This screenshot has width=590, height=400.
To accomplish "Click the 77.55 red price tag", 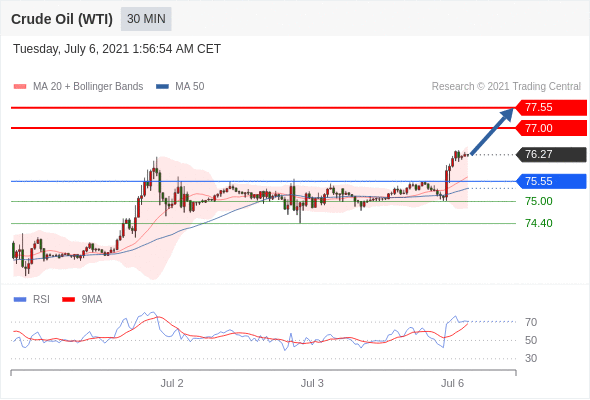I will point(550,108).
